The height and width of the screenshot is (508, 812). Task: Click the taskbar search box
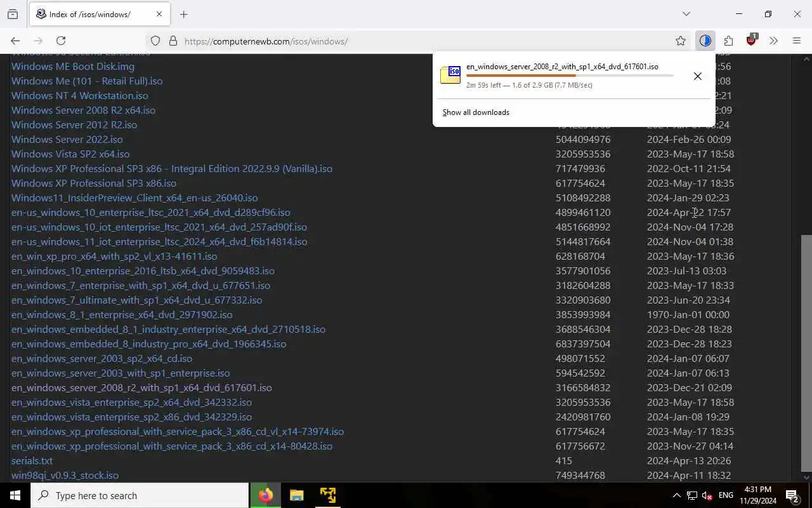coord(140,495)
